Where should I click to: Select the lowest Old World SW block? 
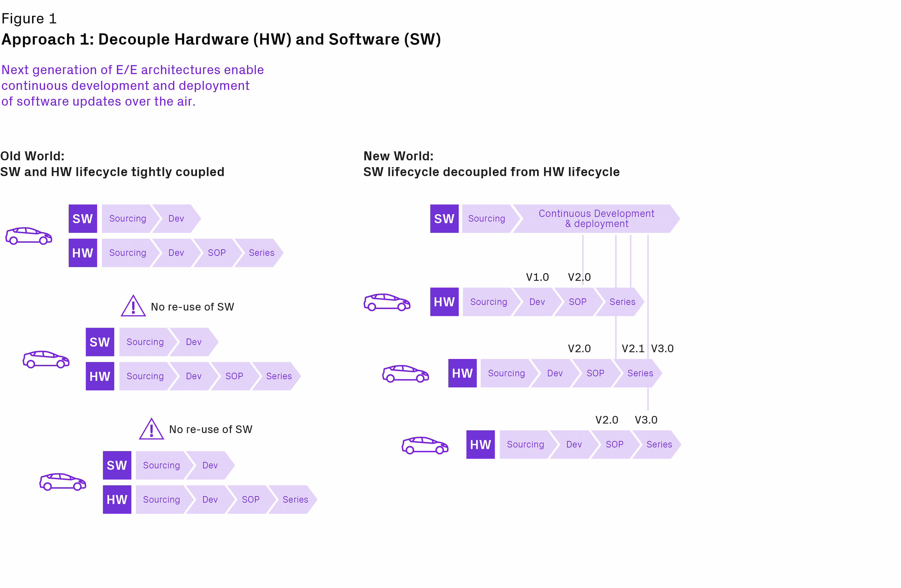click(117, 465)
